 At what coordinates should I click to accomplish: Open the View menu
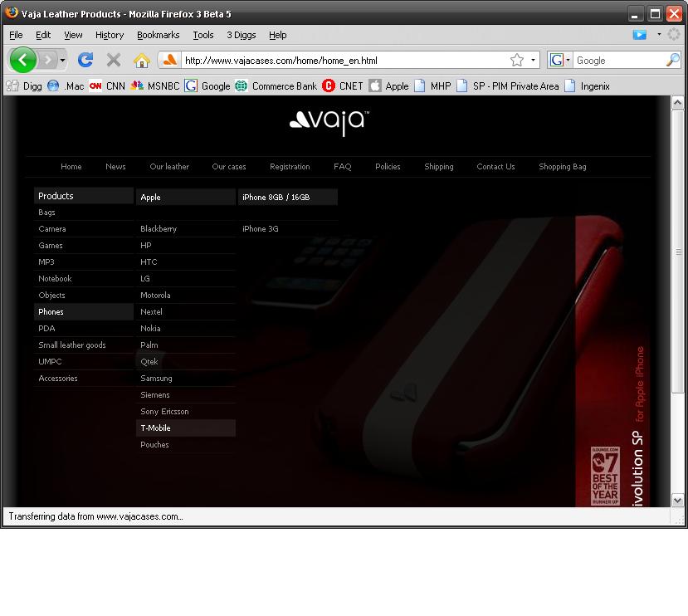click(73, 35)
